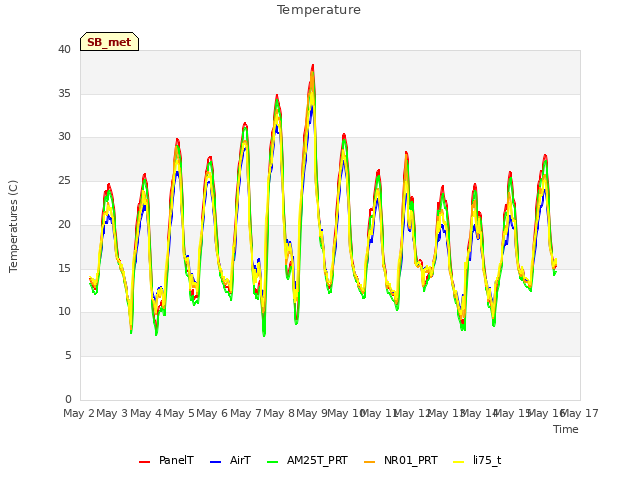Click the blue AirT legend color marker
The image size is (640, 480).
point(215,462)
